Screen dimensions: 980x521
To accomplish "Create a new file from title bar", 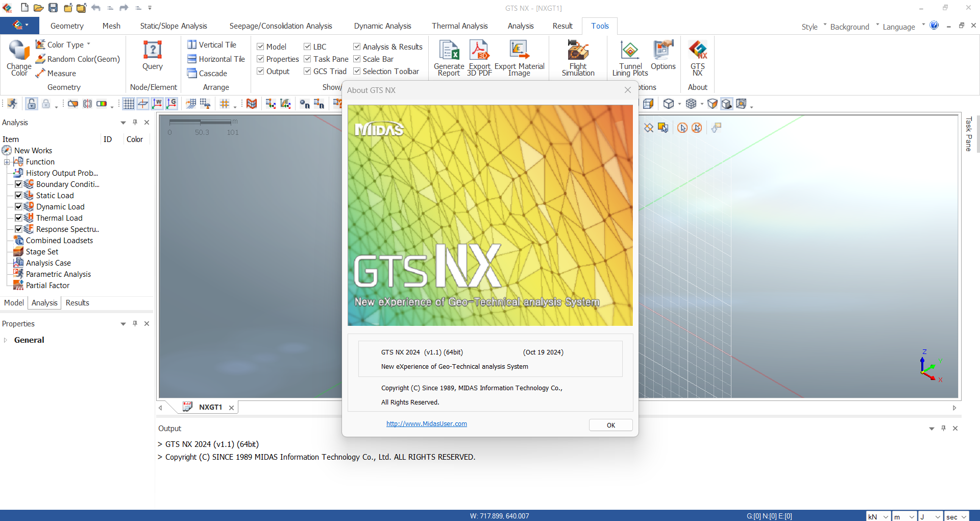I will (24, 8).
